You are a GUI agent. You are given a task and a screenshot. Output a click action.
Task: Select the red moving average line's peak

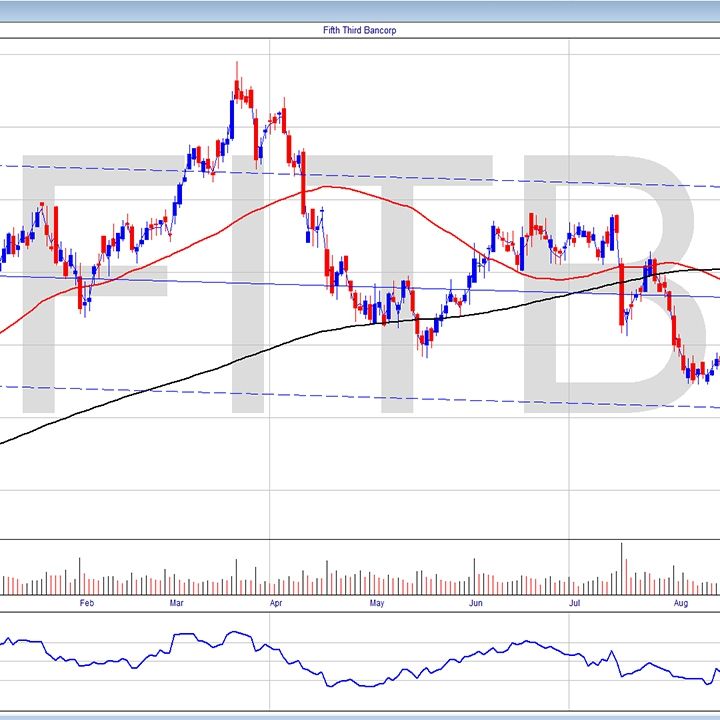[325, 186]
